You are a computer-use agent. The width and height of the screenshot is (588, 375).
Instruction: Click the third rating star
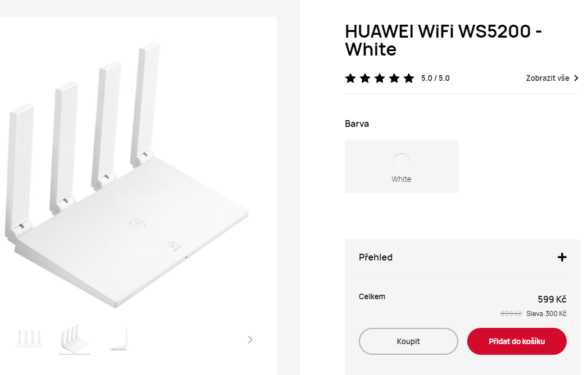(x=380, y=78)
